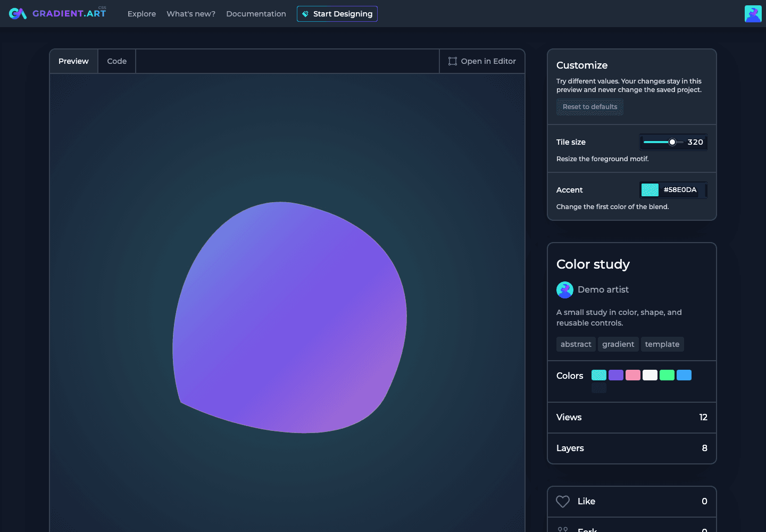The width and height of the screenshot is (766, 532).
Task: Click the diamond icon in Start Designing
Action: 305,14
